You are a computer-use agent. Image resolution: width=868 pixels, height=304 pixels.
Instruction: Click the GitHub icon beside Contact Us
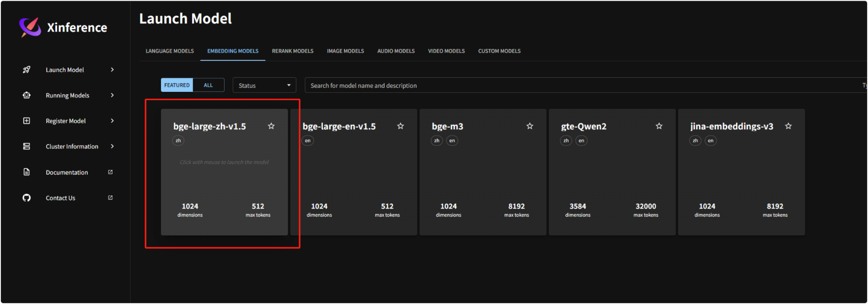pos(27,198)
